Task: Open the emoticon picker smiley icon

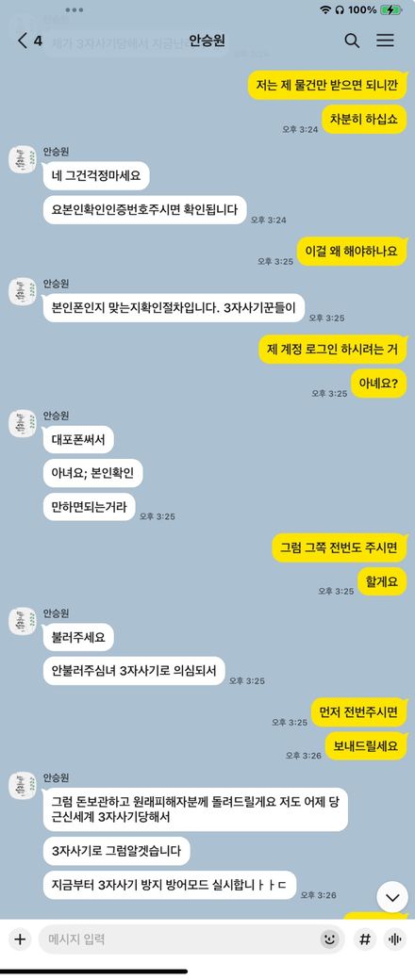Action: coord(329,939)
